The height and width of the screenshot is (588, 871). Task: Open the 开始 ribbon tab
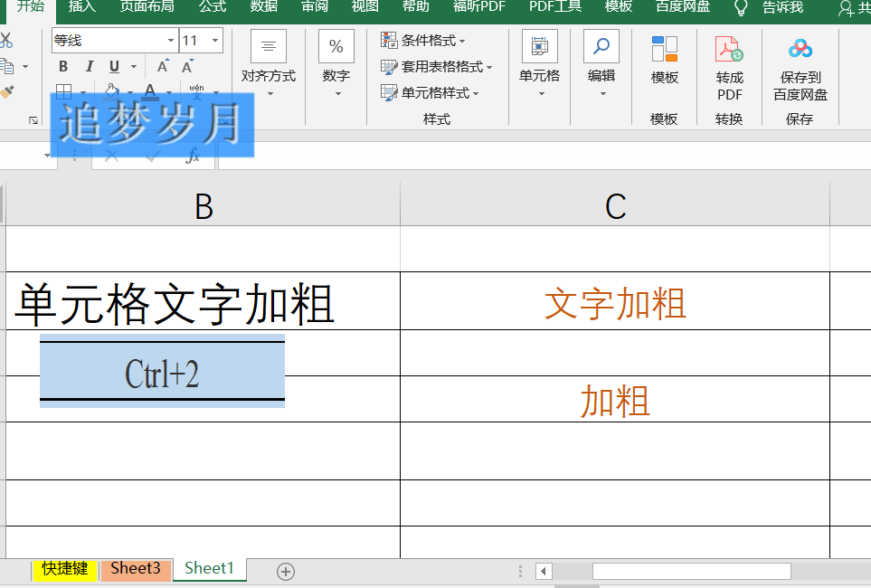coord(31,6)
